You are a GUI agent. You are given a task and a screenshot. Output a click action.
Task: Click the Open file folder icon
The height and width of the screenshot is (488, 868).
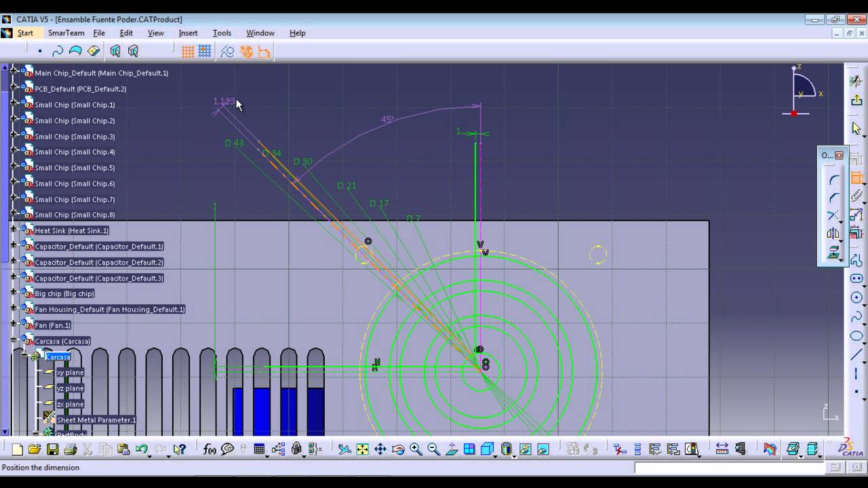[35, 449]
